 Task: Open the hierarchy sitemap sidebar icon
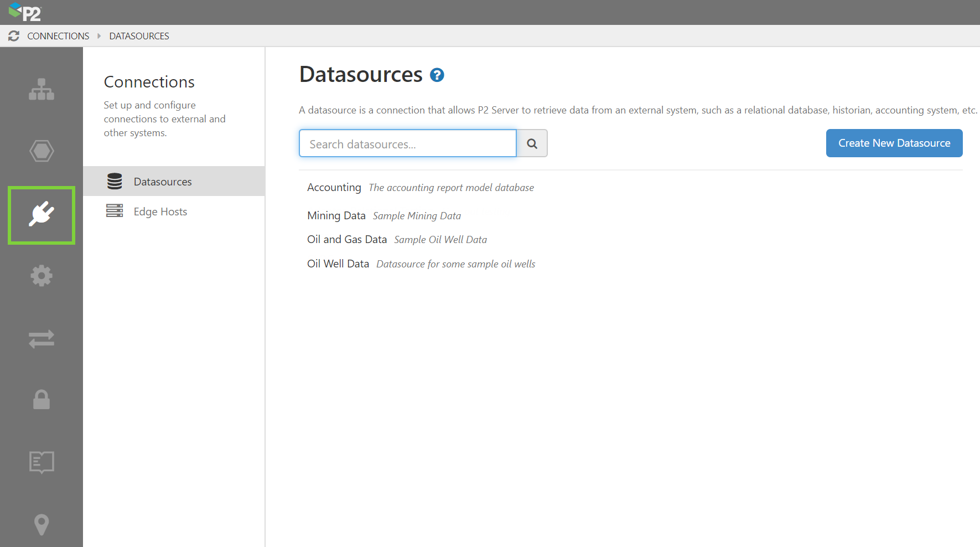tap(42, 89)
